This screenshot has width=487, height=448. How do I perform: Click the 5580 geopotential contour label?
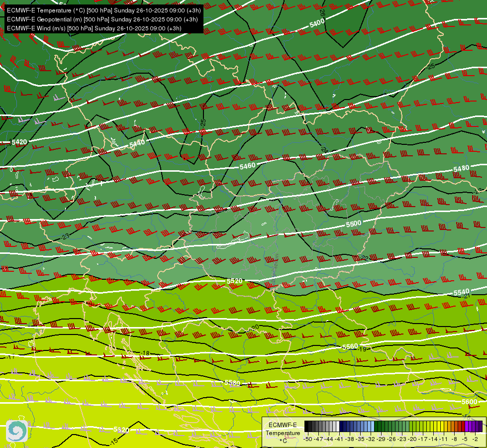232,383
